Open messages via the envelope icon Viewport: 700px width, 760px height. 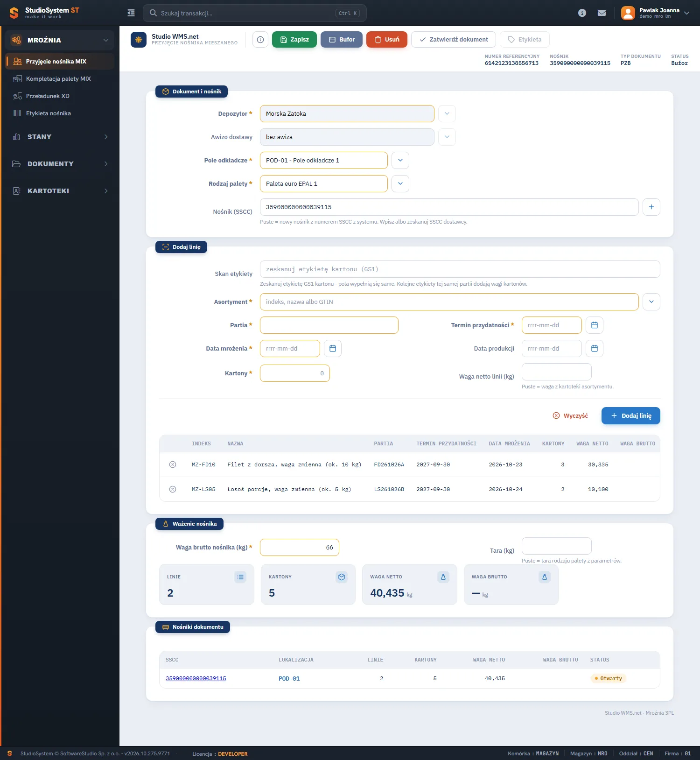coord(602,13)
